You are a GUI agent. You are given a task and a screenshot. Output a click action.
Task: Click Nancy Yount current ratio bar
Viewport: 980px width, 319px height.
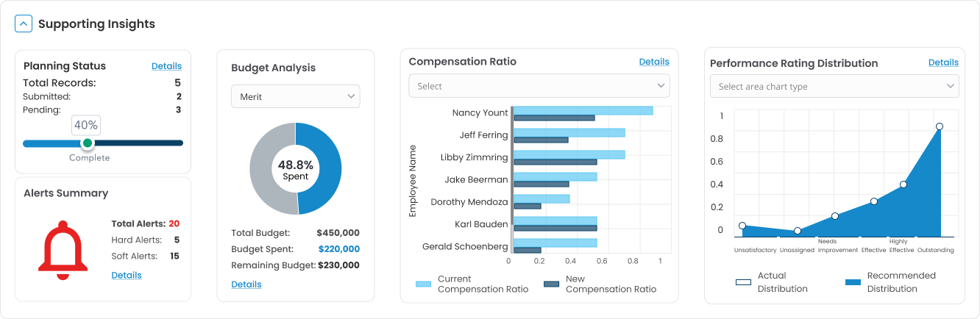coord(583,110)
